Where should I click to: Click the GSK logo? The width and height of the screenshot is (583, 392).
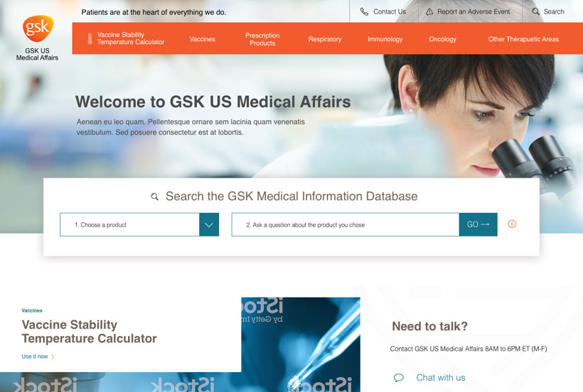point(38,29)
